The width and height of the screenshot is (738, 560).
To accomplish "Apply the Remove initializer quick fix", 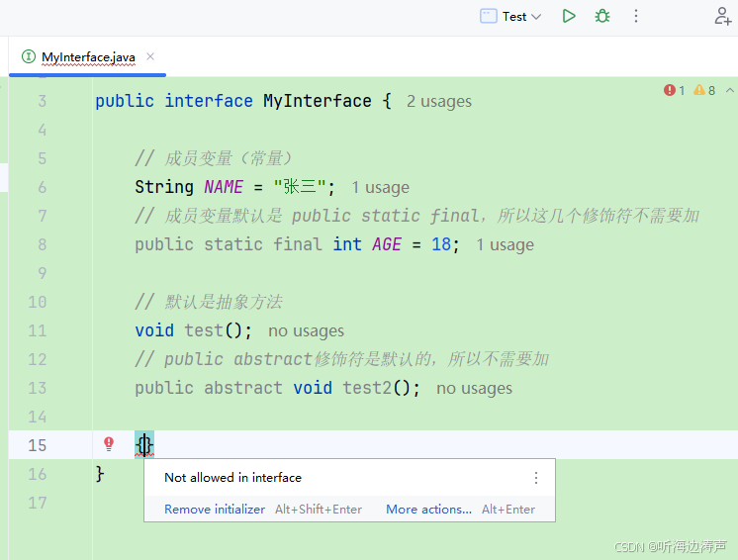I will (215, 510).
